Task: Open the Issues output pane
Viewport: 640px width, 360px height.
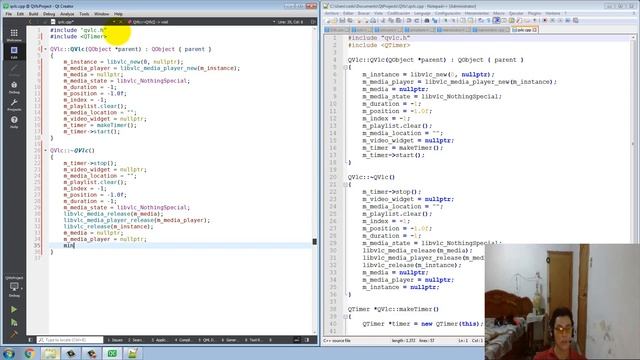Action: click(115, 340)
